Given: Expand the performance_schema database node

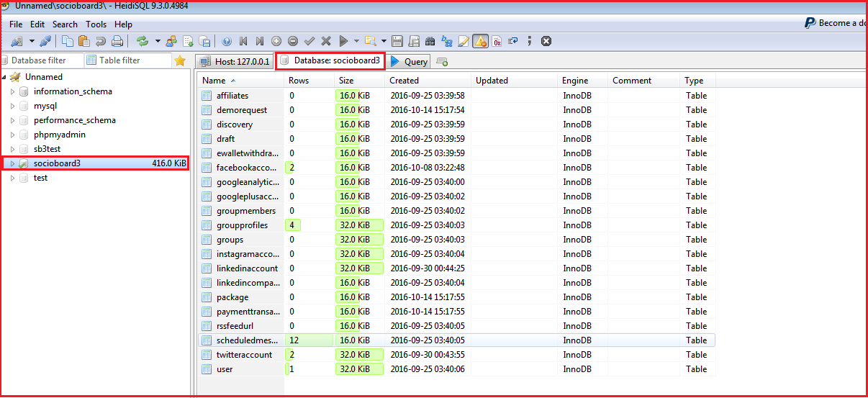Looking at the screenshot, I should pos(12,120).
